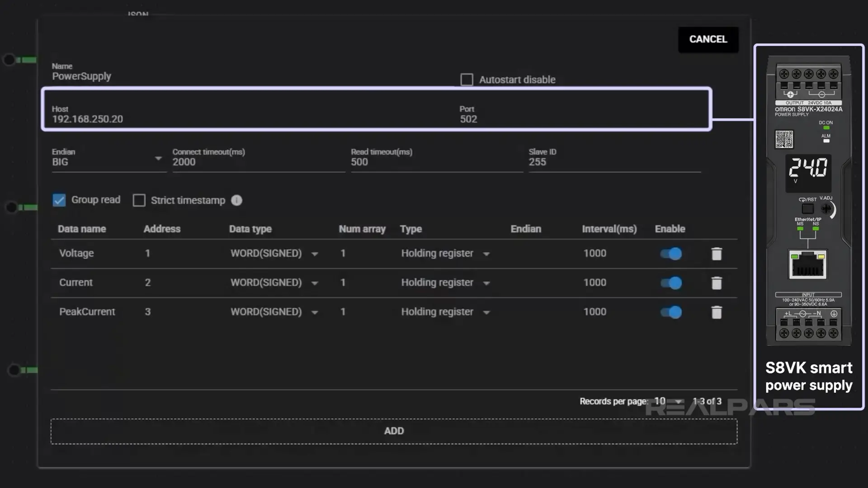
Task: Click the Current data name cell
Action: pyautogui.click(x=76, y=282)
